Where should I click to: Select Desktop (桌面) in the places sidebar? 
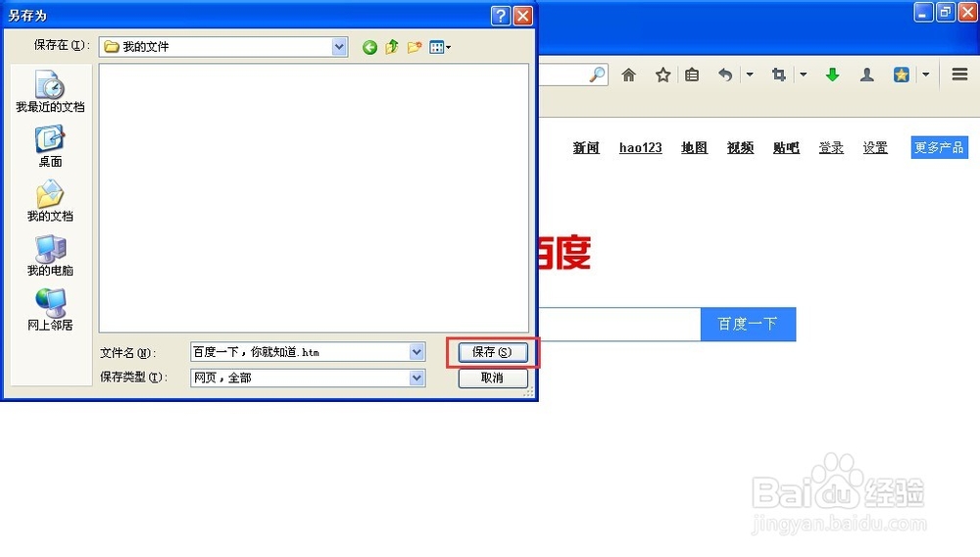[x=50, y=146]
